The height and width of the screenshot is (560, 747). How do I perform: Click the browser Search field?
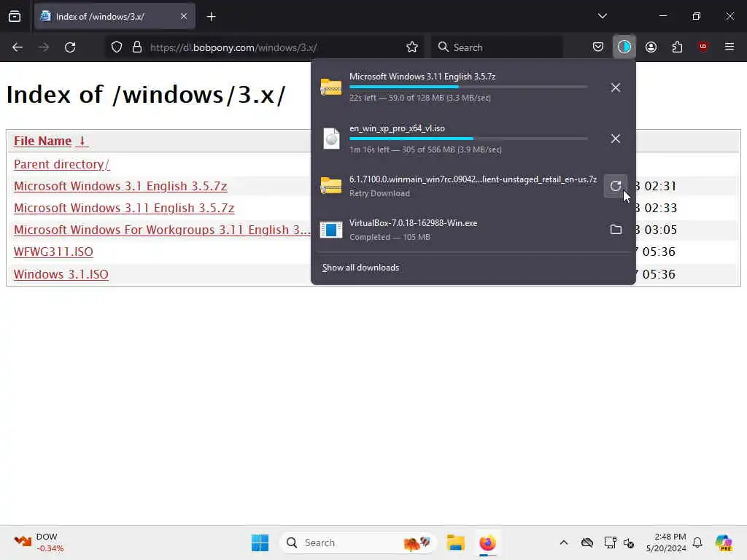498,47
